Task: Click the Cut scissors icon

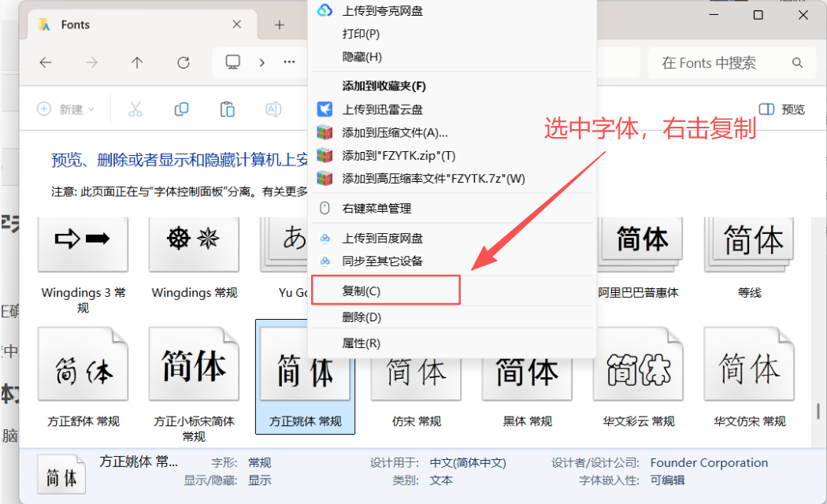Action: (135, 109)
